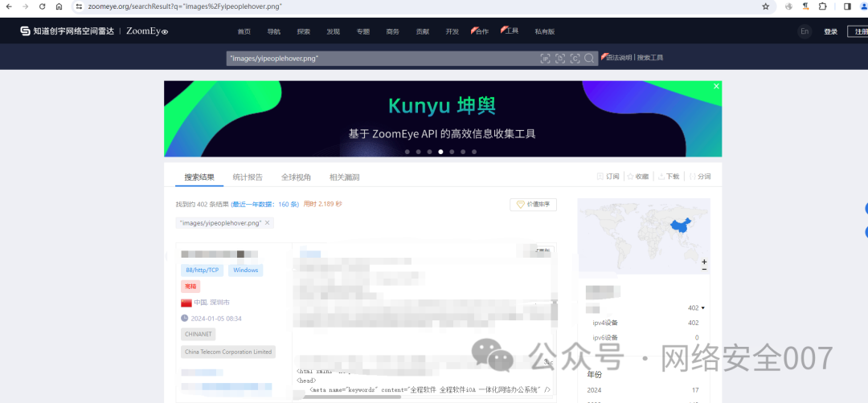This screenshot has width=868, height=403.
Task: Switch to the 搜索结果 tab
Action: pyautogui.click(x=199, y=177)
